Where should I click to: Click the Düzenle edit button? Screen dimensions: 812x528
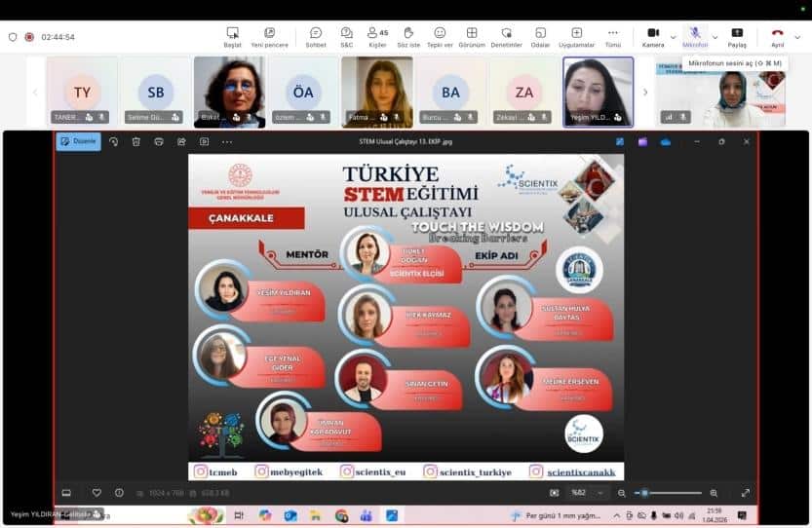78,141
